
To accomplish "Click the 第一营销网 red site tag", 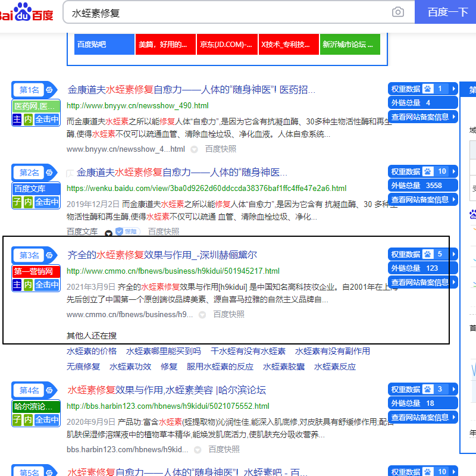I will (x=36, y=271).
